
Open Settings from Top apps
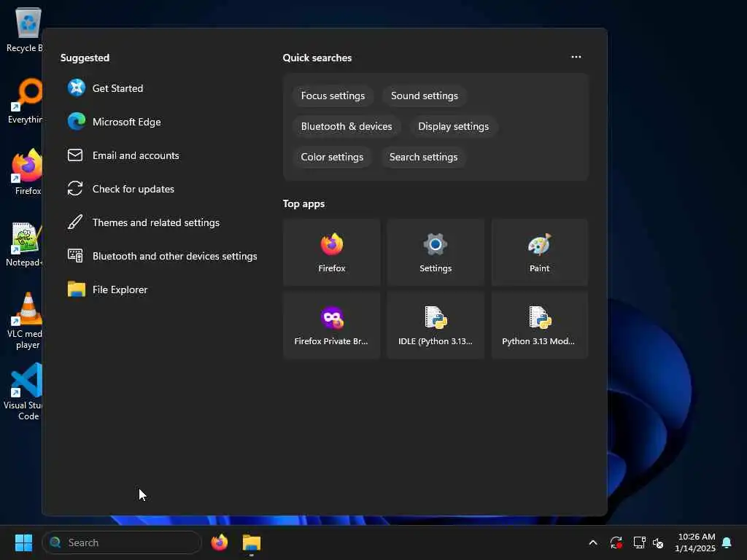(x=436, y=252)
